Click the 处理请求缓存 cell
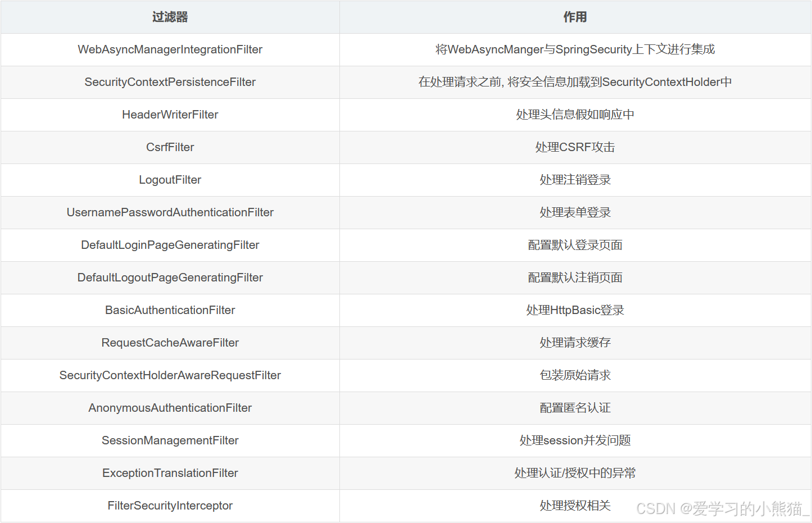 click(x=575, y=343)
